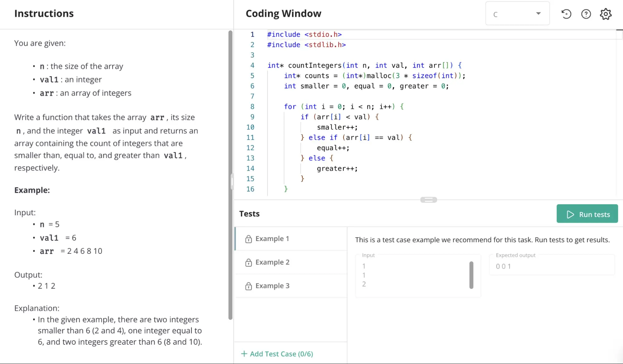Open the language selector dropdown
623x364 pixels.
tap(517, 14)
